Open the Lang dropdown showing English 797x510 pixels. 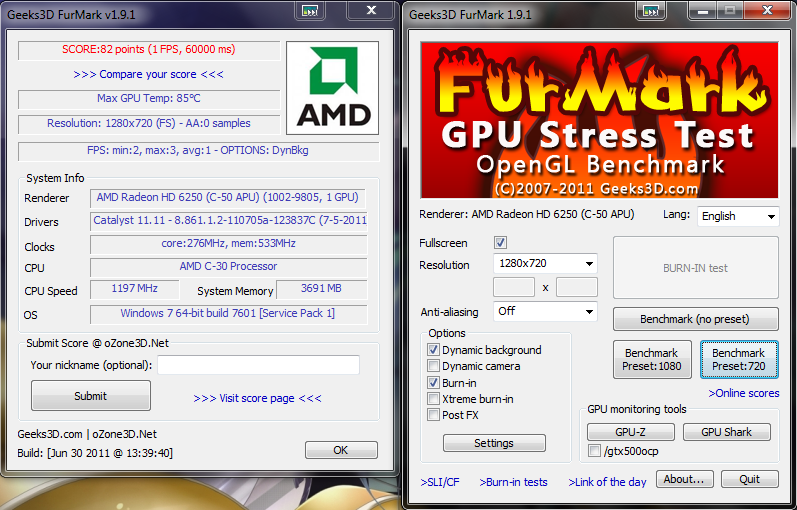(x=738, y=216)
